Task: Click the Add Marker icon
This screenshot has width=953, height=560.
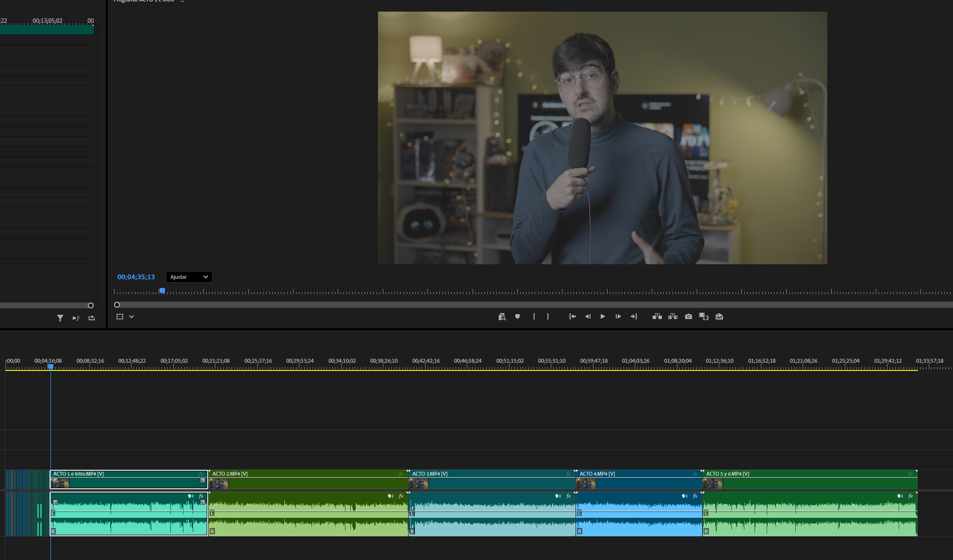Action: tap(517, 317)
